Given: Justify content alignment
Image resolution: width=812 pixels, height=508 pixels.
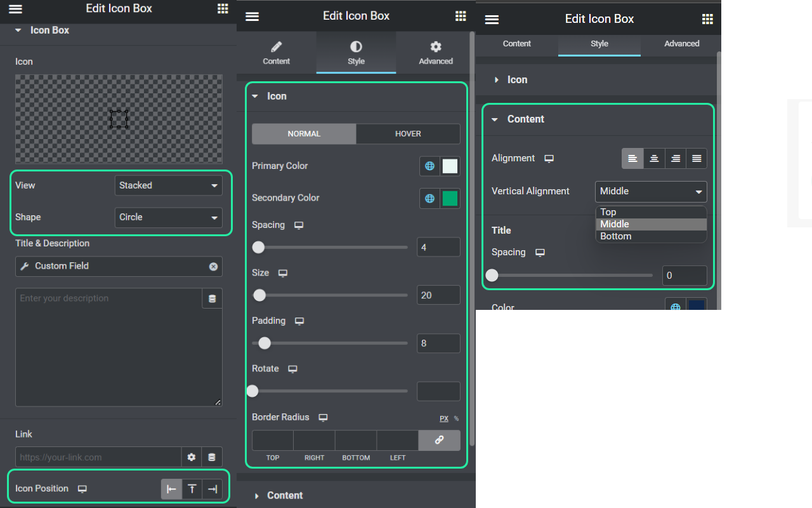Looking at the screenshot, I should pos(697,158).
